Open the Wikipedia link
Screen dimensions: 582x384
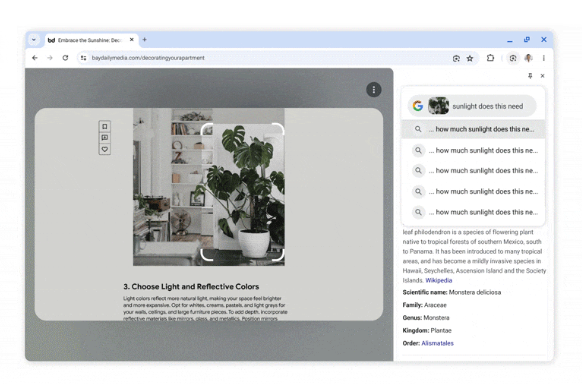(x=438, y=280)
